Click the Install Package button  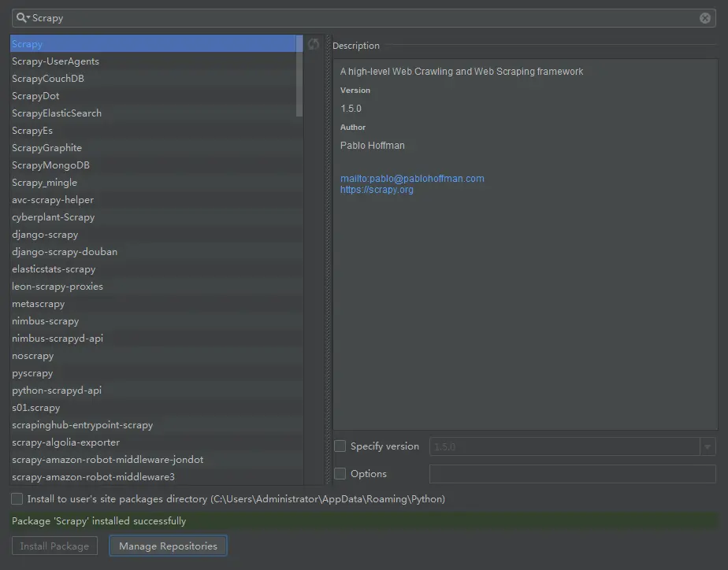(54, 546)
